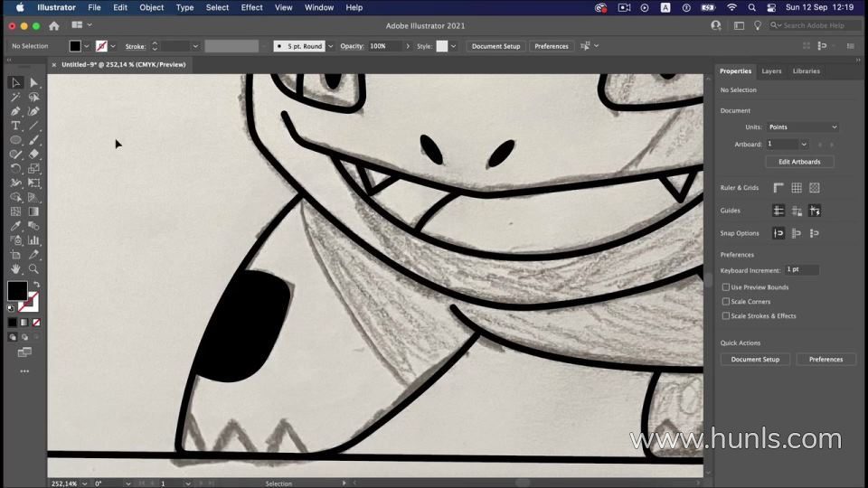
Task: Check Scale Strokes & Effects
Action: [x=726, y=316]
